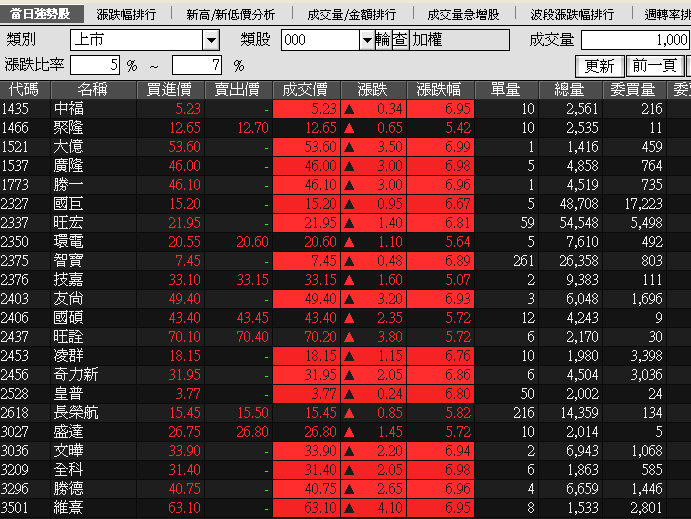Sort by 買進價 column header
The image size is (691, 519).
tap(170, 89)
